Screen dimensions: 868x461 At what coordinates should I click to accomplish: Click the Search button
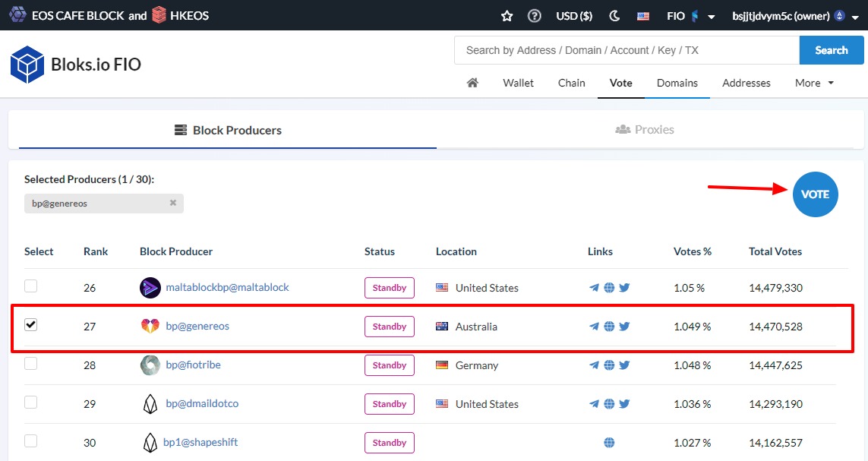pyautogui.click(x=832, y=50)
